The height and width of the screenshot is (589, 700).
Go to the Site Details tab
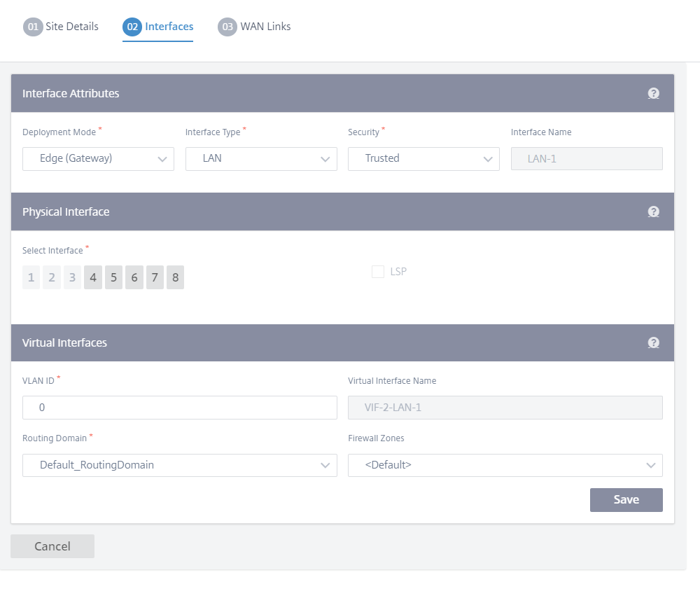(x=61, y=27)
